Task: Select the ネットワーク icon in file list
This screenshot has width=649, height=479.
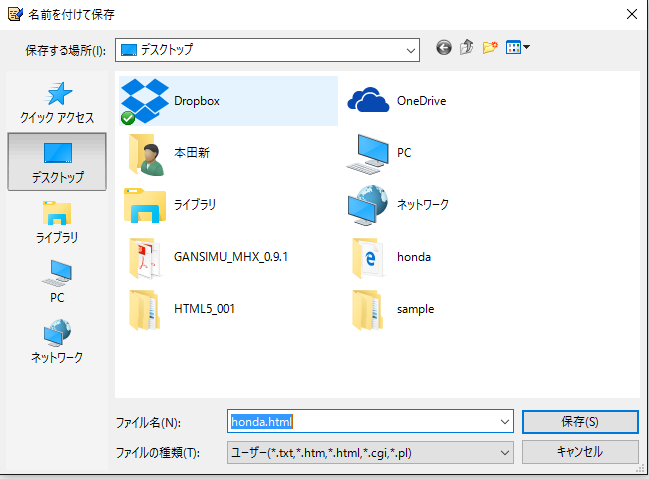Action: pos(368,205)
